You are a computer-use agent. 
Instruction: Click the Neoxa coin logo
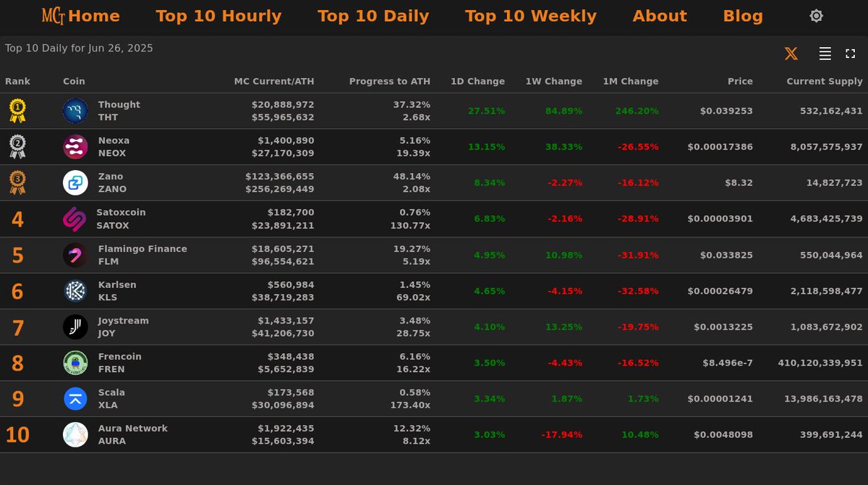(75, 147)
